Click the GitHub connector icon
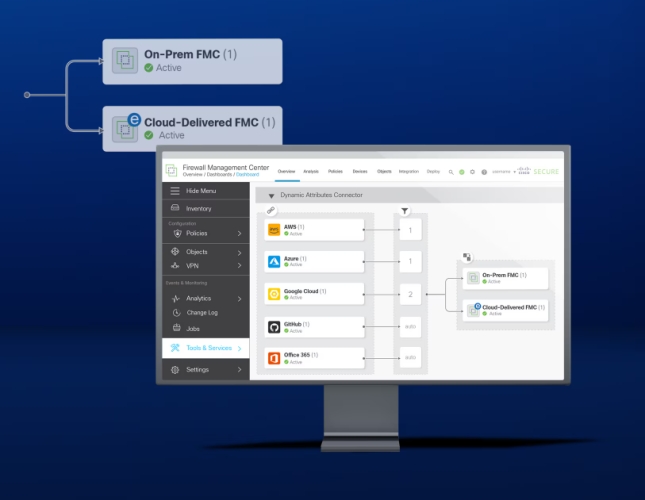645x500 pixels. [275, 326]
